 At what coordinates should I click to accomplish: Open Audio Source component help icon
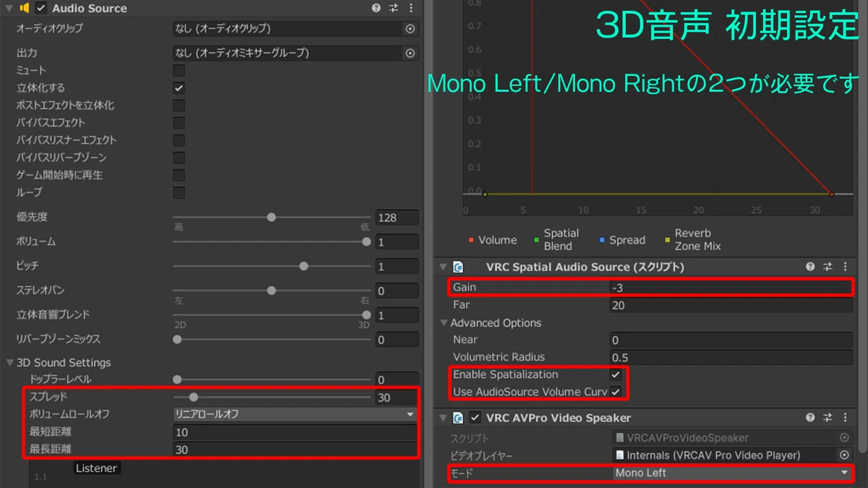376,8
